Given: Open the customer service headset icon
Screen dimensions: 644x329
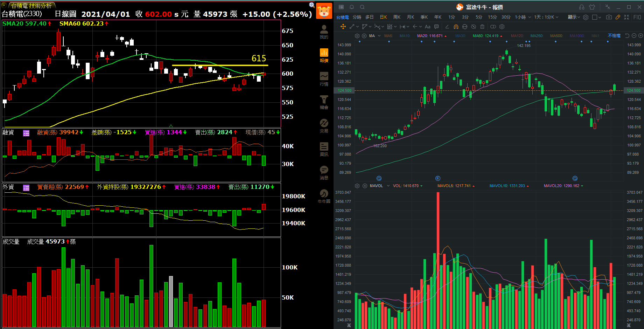Looking at the screenshot, I should [x=582, y=7].
